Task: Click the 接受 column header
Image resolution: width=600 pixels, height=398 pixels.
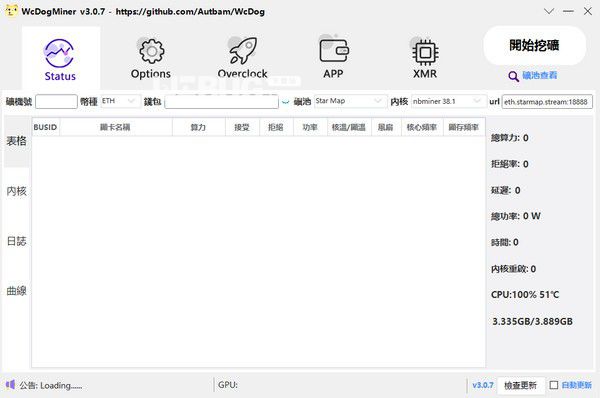Action: point(242,127)
